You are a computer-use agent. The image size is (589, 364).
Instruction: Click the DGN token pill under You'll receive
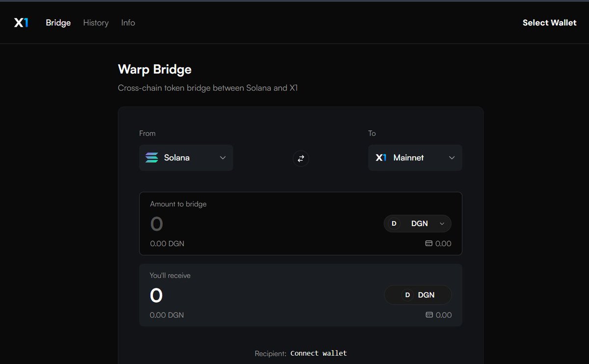tap(418, 295)
